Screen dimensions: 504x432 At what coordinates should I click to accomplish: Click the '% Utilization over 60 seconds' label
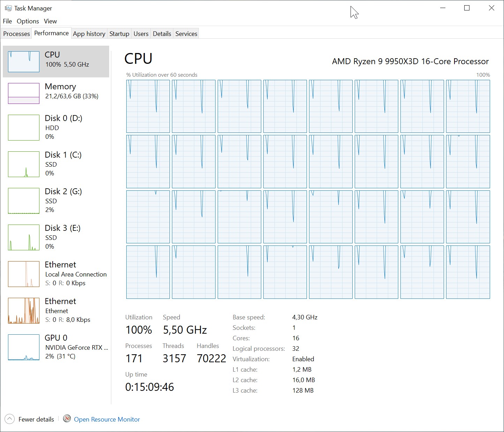(x=162, y=75)
